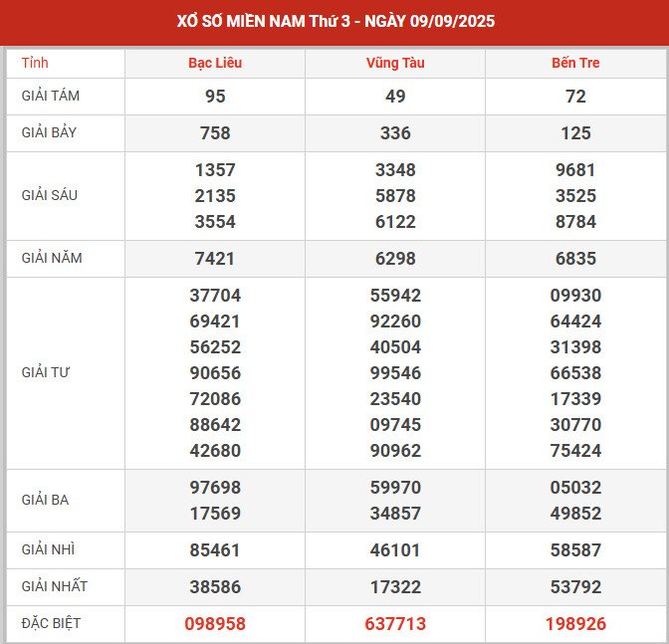Select giải tư number 55942
Viewport: 669px width, 644px height.
click(395, 296)
